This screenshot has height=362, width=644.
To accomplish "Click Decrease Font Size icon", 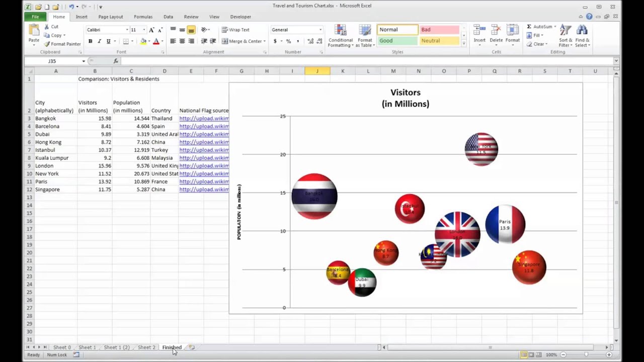I will point(159,30).
